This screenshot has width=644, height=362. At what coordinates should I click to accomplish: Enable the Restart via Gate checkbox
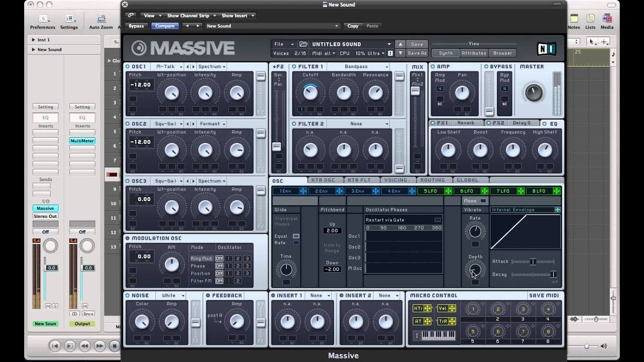point(438,220)
